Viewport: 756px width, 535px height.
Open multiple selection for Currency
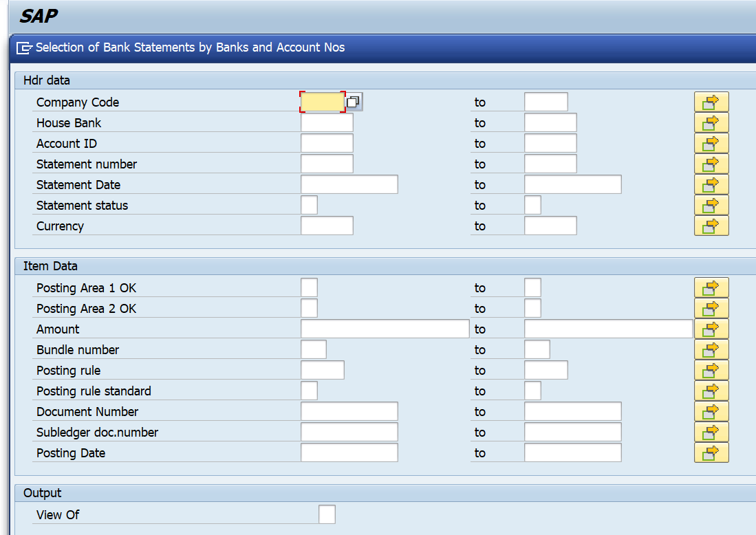click(x=711, y=225)
